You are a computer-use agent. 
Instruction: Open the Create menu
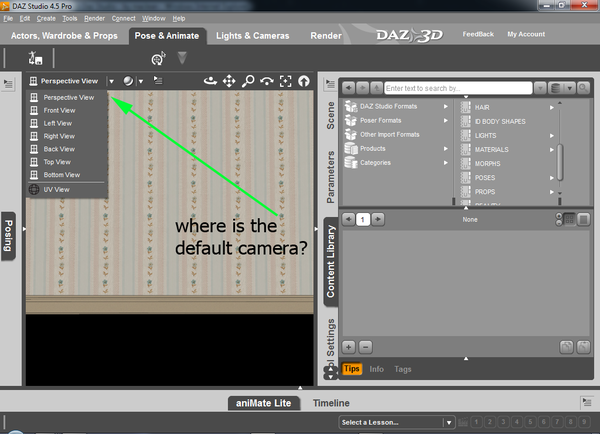click(46, 18)
